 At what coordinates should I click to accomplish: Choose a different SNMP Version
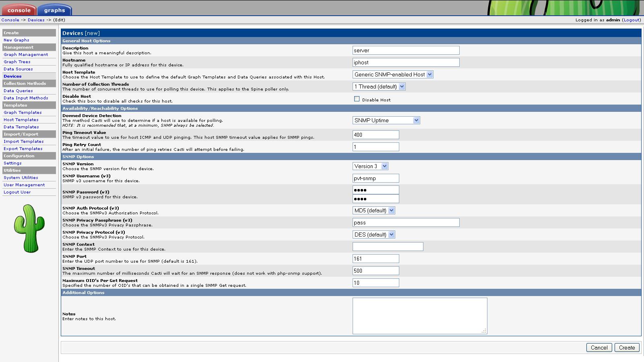point(370,166)
